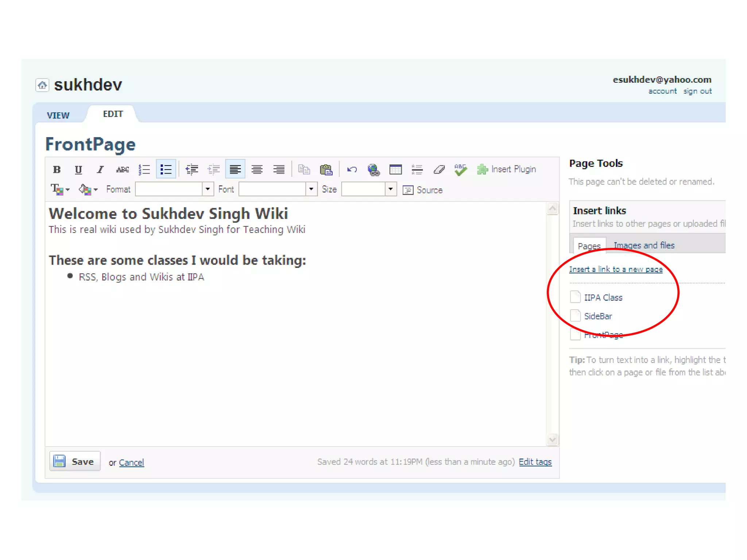This screenshot has height=560, width=747.
Task: Click the spell check icon
Action: [461, 170]
